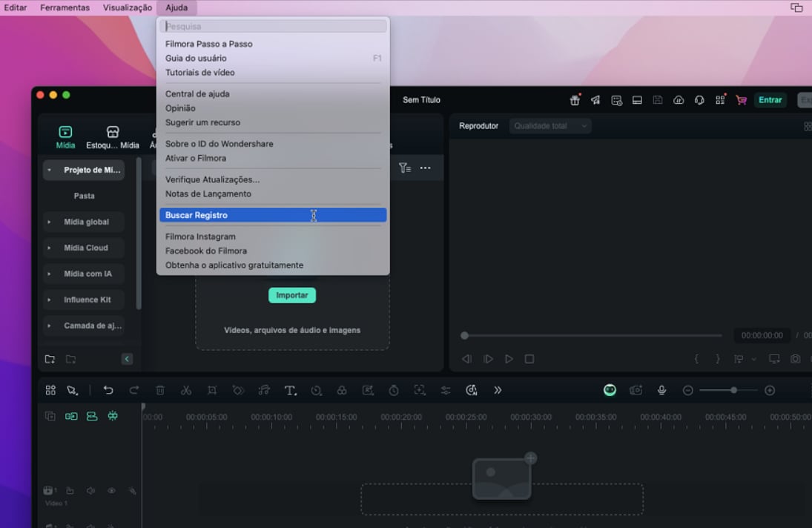Open the Visualização menu in menu bar
Viewport: 812px width, 528px height.
tap(128, 7)
